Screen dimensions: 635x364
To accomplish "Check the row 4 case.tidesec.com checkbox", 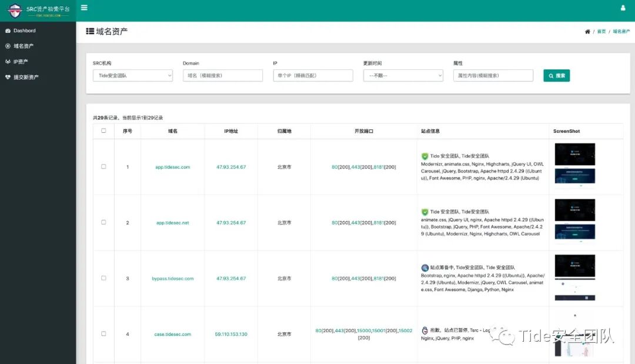I will pyautogui.click(x=103, y=333).
